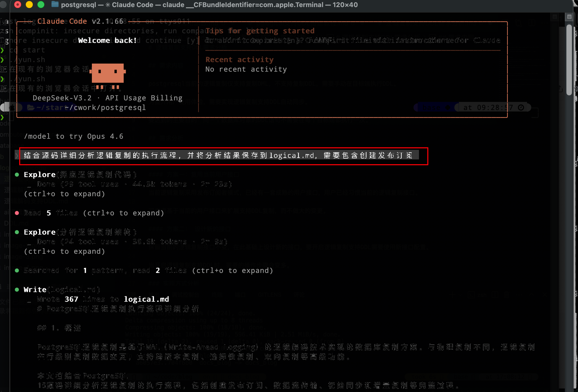Image resolution: width=578 pixels, height=392 pixels.
Task: Expand the second Explore result '(ctrl+o to expand)'
Action: (64, 251)
